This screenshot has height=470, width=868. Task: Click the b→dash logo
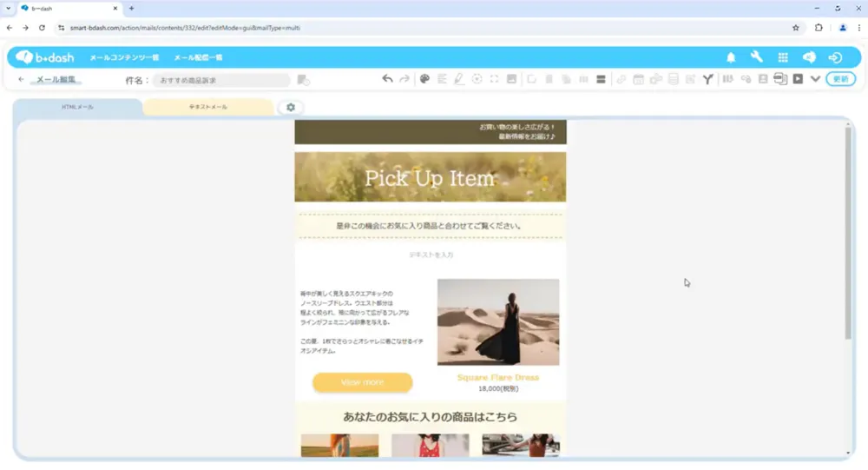tap(44, 57)
